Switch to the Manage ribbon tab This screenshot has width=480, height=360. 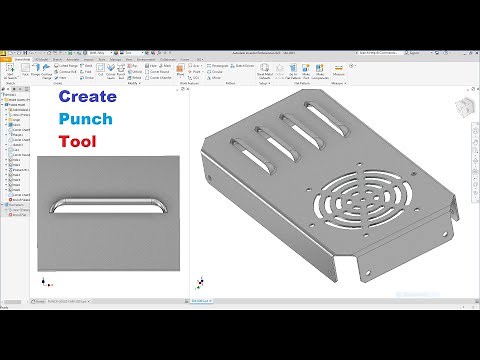(115, 59)
